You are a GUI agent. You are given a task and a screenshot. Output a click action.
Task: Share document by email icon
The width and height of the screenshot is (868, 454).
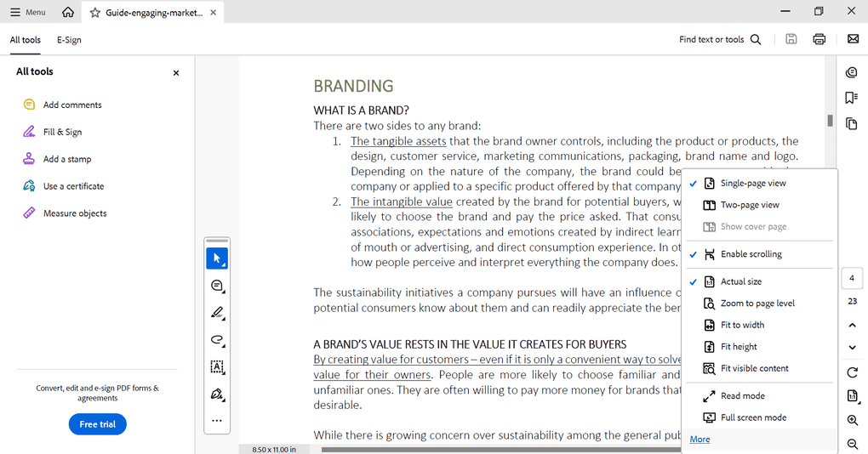click(x=853, y=39)
